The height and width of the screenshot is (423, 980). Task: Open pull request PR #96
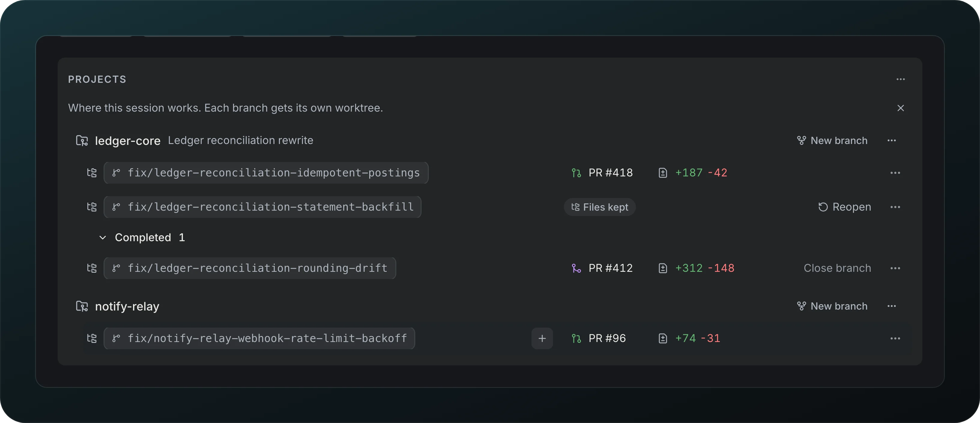598,338
